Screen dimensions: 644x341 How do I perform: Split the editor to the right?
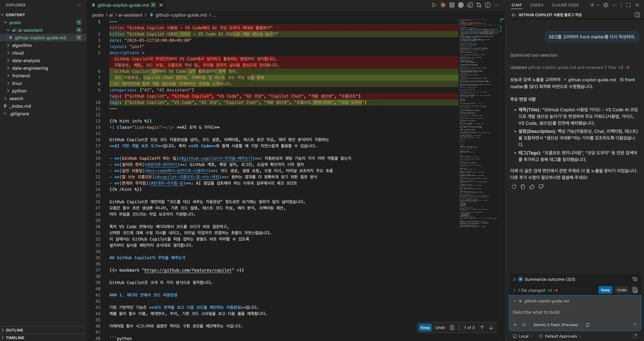pos(488,5)
